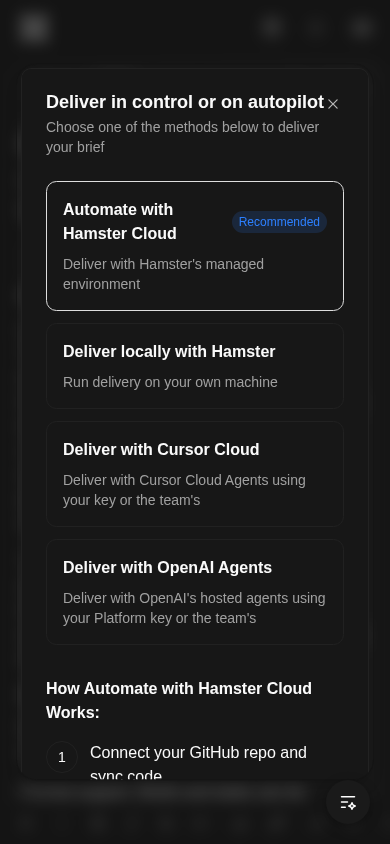Close the delivery method dialog
Screen dimensions: 390x844
(333, 104)
